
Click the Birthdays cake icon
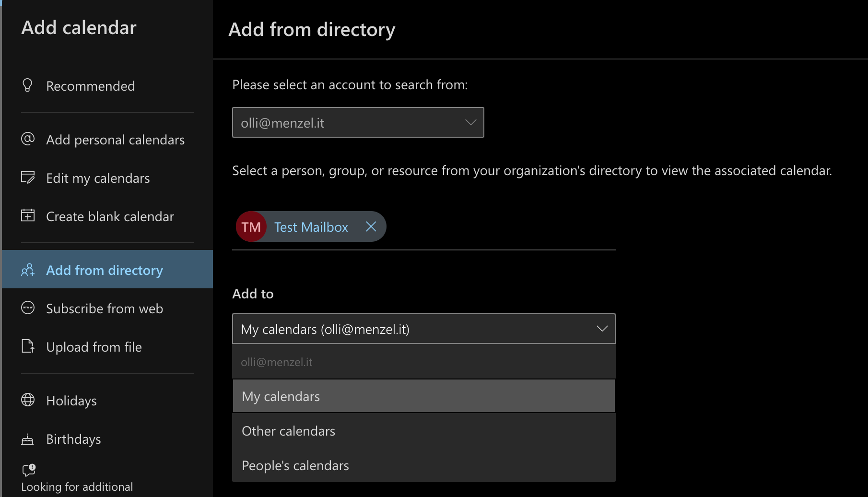(x=28, y=439)
